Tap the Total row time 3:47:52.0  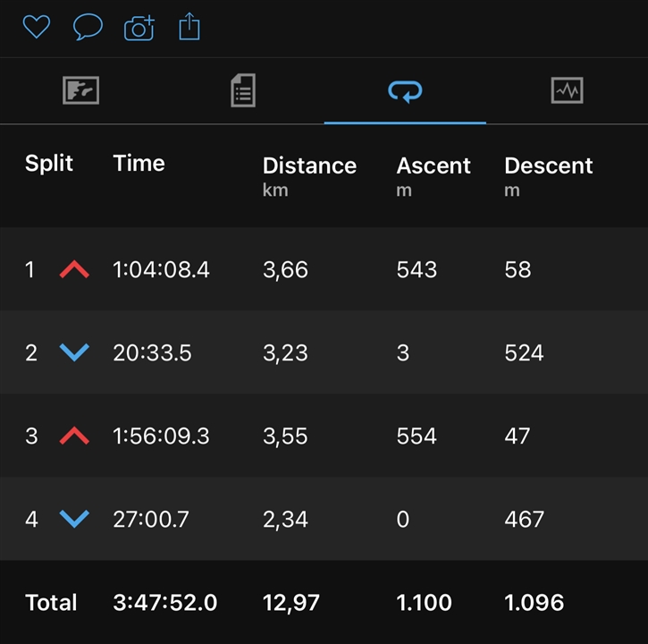point(164,602)
